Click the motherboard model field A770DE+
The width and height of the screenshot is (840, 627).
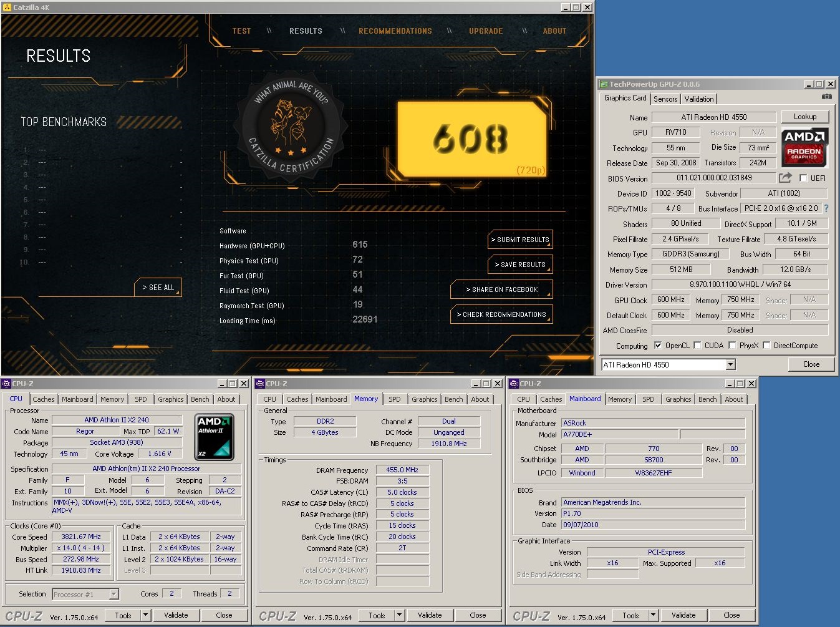[x=620, y=434]
